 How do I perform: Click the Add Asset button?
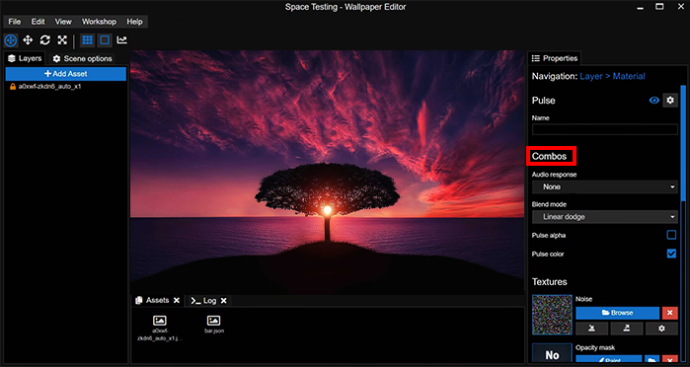[x=66, y=74]
